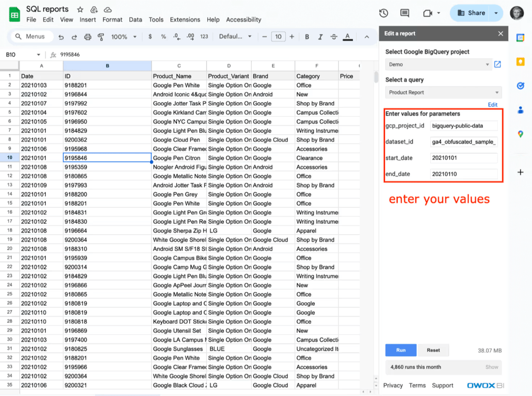The width and height of the screenshot is (532, 396).
Task: Collapse the toolbar with the chevron
Action: (x=367, y=37)
